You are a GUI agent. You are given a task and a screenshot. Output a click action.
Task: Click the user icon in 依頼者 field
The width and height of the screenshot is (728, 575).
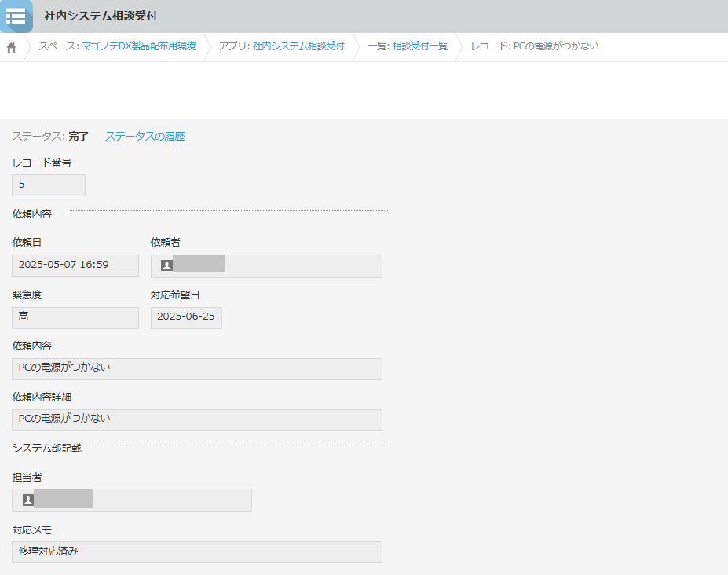166,266
